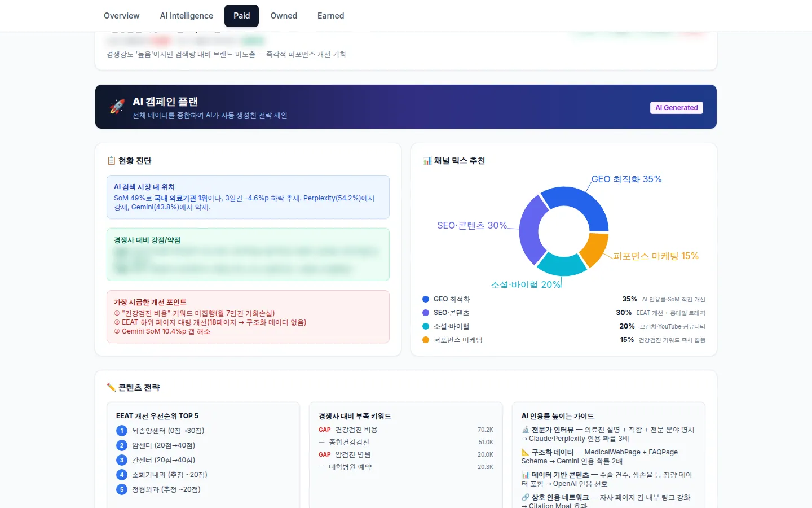Click the 'AI 검색 시장 내 위치' card heading

[x=144, y=187]
